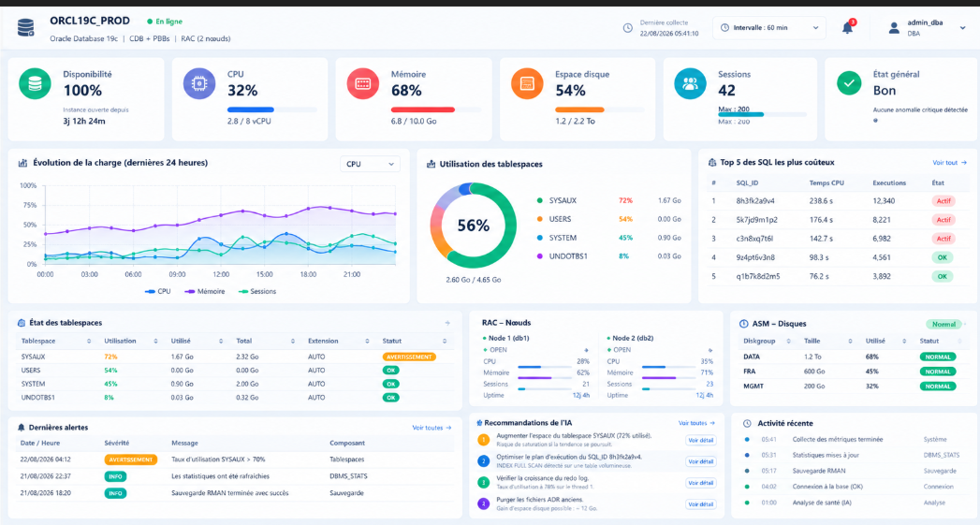This screenshot has width=980, height=525.
Task: Click the clock icon beside Activité récente
Action: point(747,423)
